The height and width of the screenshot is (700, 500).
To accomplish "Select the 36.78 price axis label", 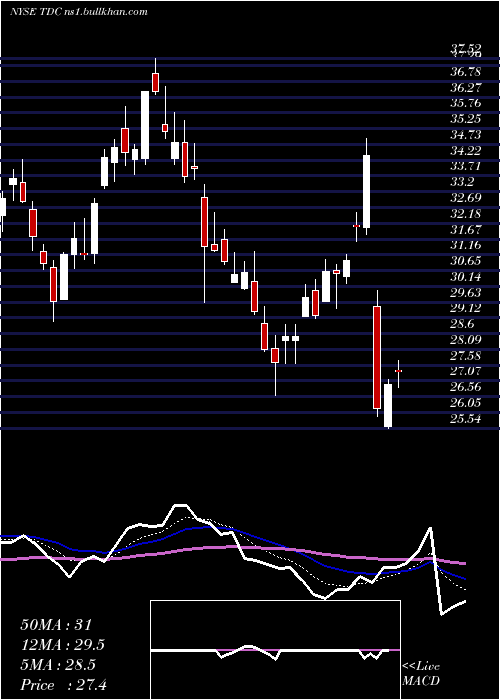I will pyautogui.click(x=466, y=71).
